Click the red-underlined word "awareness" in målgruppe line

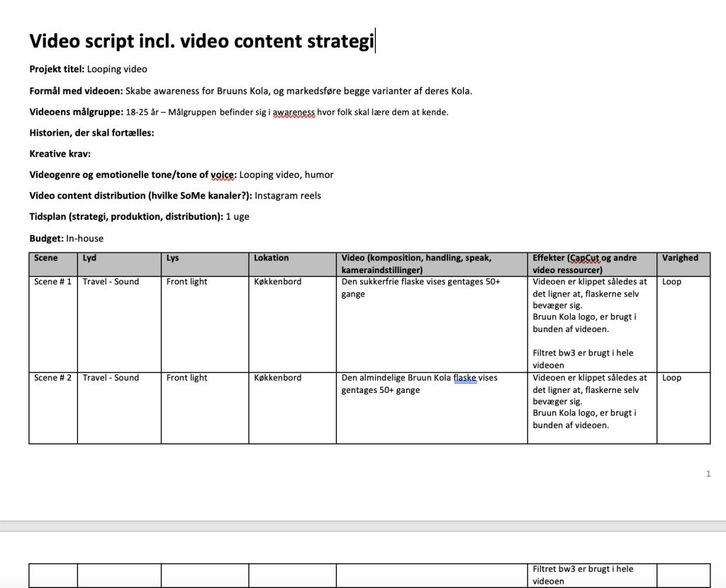click(x=294, y=112)
